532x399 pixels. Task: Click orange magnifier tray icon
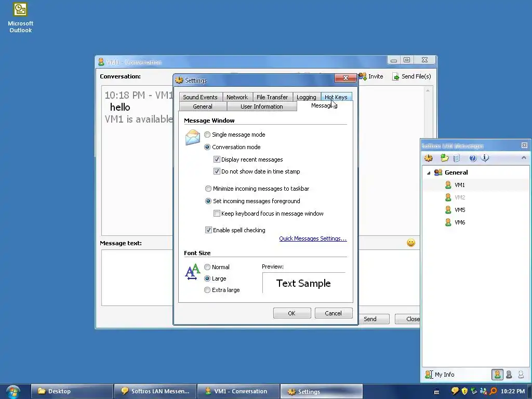click(x=493, y=391)
